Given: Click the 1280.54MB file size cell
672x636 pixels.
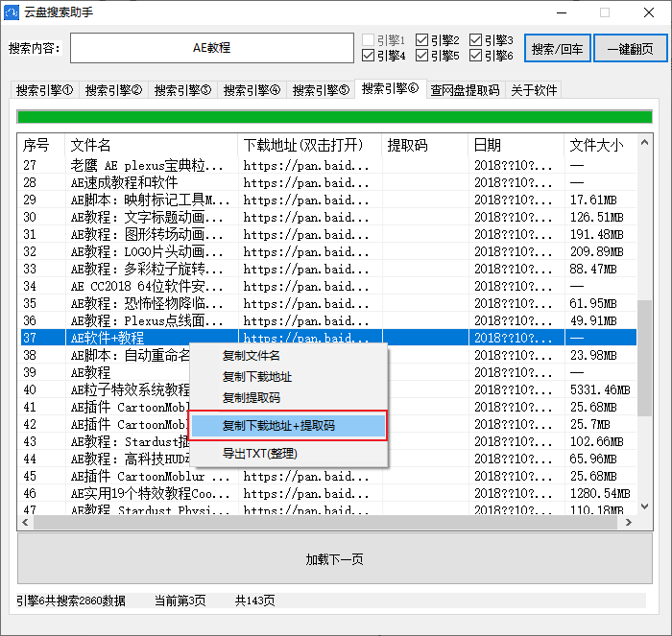Looking at the screenshot, I should 600,493.
